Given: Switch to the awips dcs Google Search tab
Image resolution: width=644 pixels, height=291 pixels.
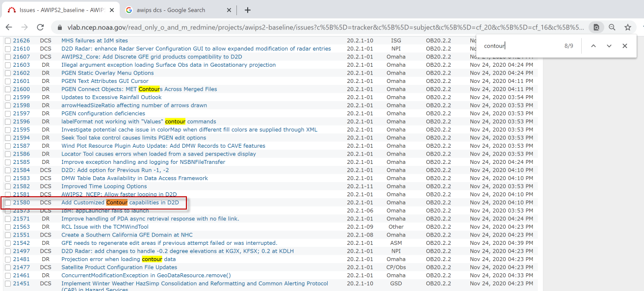Looking at the screenshot, I should pyautogui.click(x=172, y=10).
